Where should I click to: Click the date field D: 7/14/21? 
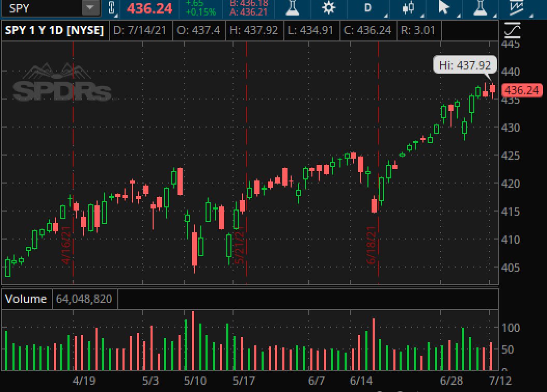[140, 30]
